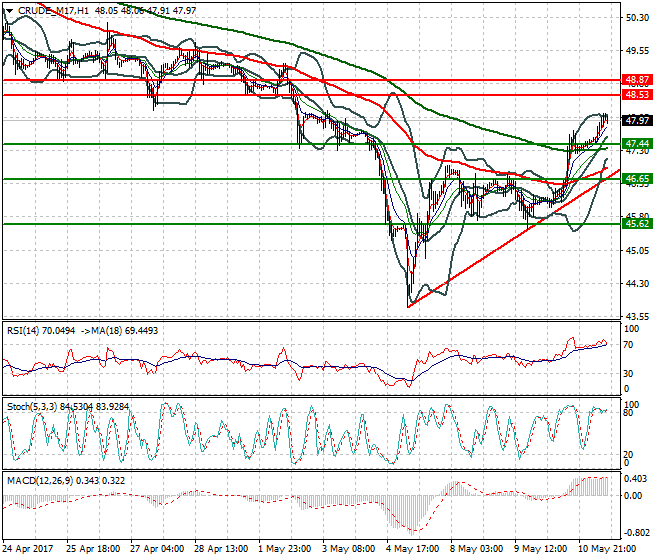Select the 47.44 green support price label
The image size is (660, 560).
(x=637, y=144)
